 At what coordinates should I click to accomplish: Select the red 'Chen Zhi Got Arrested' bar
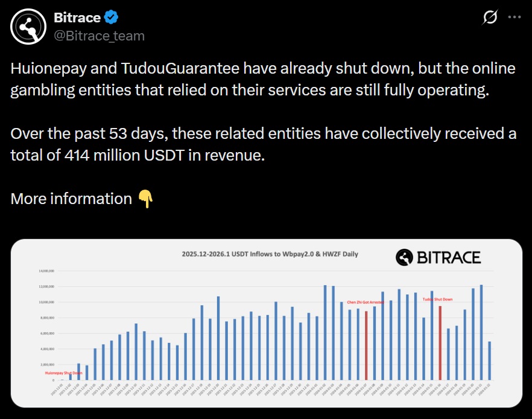coord(366,344)
